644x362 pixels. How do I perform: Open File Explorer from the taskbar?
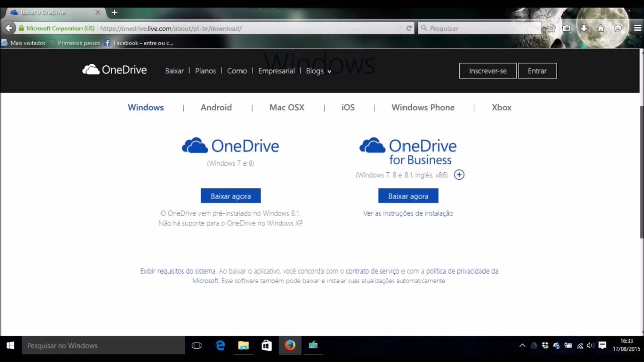[x=244, y=346]
